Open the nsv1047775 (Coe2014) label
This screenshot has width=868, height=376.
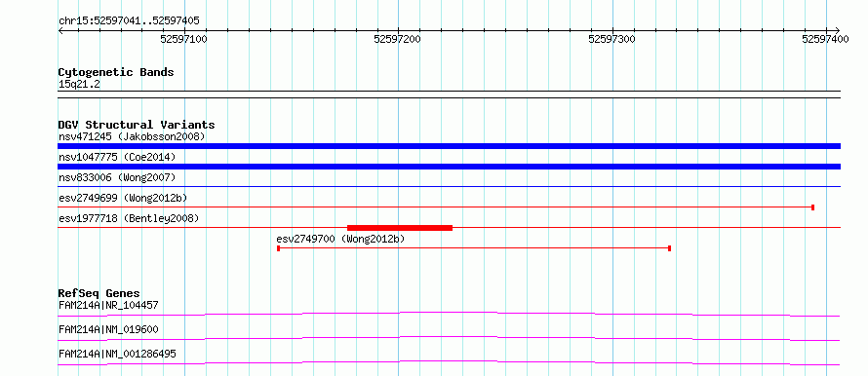click(x=117, y=157)
